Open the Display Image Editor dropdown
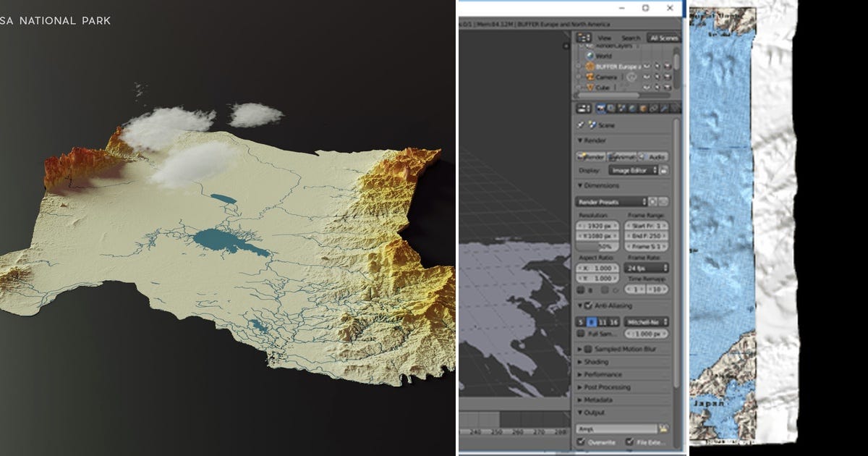Viewport: 868px width, 456px height. coord(633,170)
